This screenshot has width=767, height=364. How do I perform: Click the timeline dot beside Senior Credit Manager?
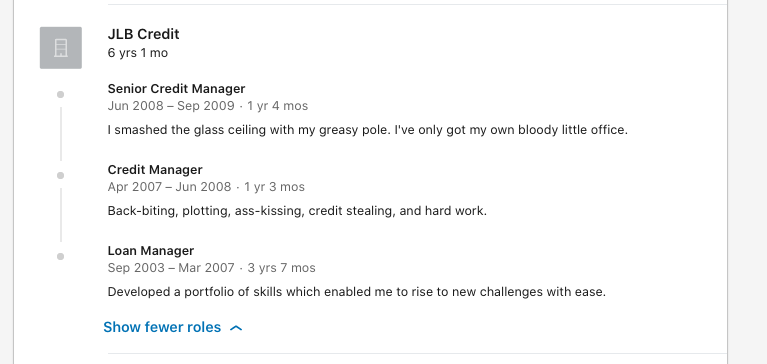61,94
